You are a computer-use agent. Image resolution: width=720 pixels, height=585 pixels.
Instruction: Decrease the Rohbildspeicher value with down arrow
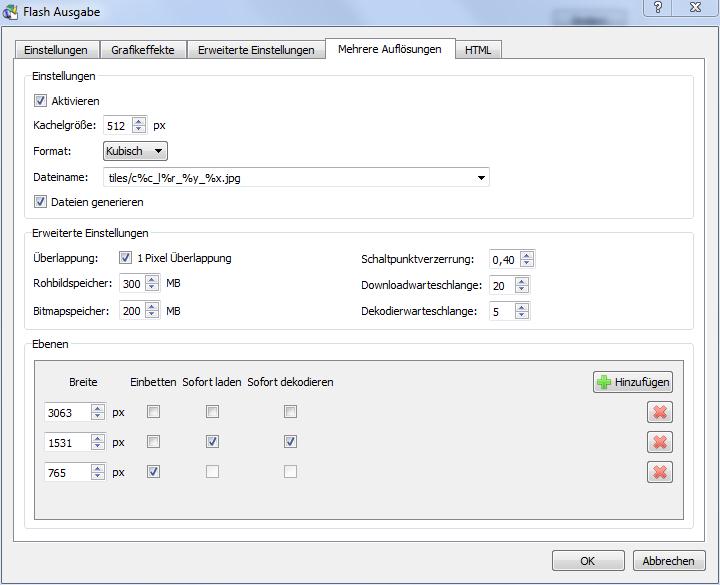click(152, 289)
